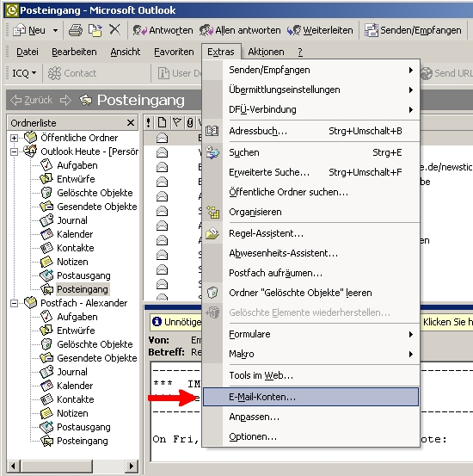
Task: Select Outlook Heute folder
Action: click(x=89, y=151)
